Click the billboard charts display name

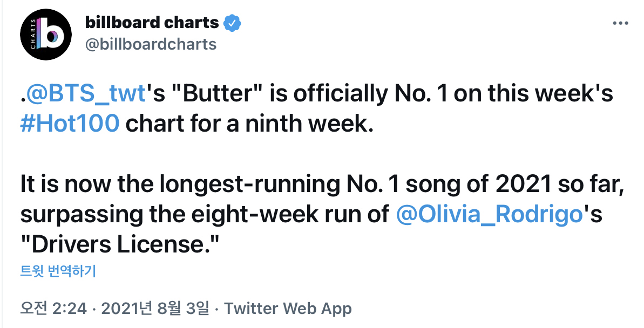pos(152,23)
